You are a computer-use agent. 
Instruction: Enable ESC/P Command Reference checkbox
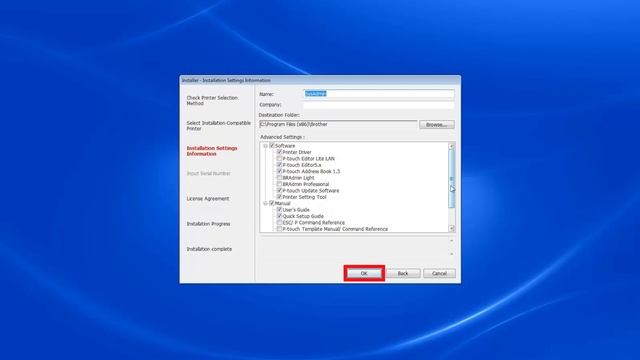(280, 222)
